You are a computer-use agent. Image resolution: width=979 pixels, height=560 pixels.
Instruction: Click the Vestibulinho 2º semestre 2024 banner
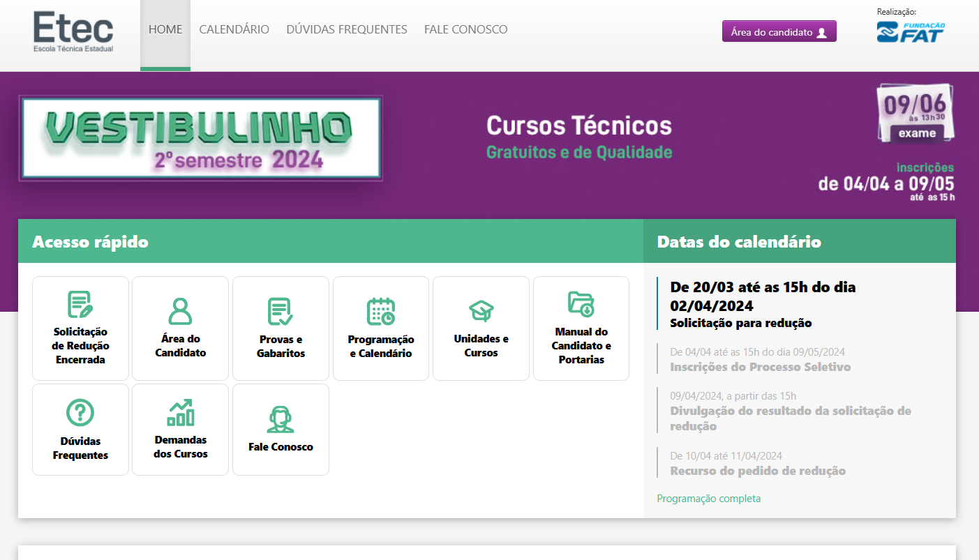tap(201, 138)
